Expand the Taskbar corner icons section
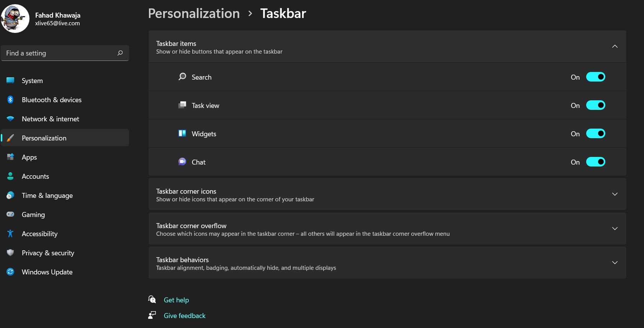This screenshot has height=328, width=644. click(615, 194)
